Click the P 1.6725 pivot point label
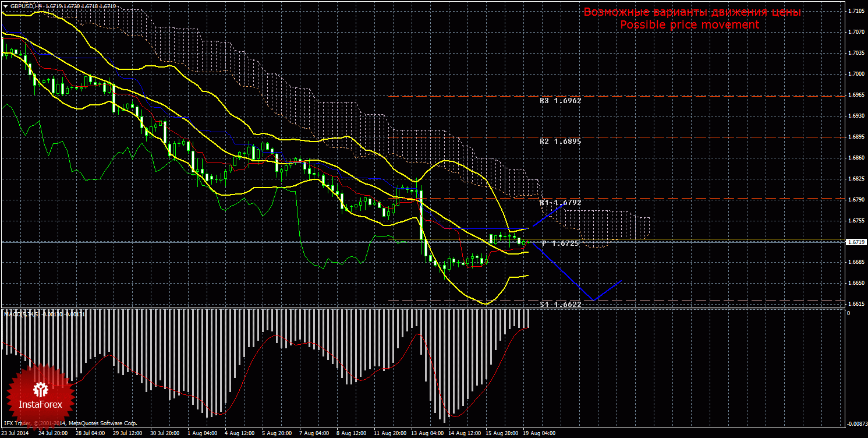This screenshot has height=438, width=868. tap(560, 243)
